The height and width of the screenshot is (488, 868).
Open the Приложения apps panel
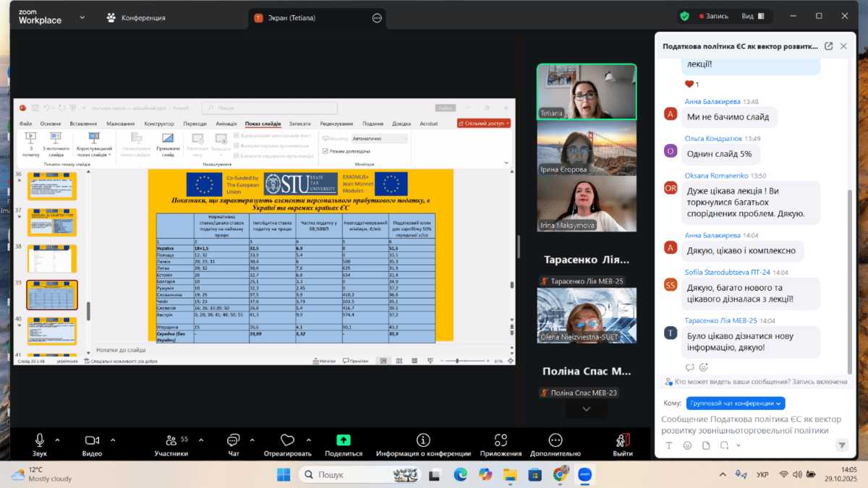pos(501,440)
